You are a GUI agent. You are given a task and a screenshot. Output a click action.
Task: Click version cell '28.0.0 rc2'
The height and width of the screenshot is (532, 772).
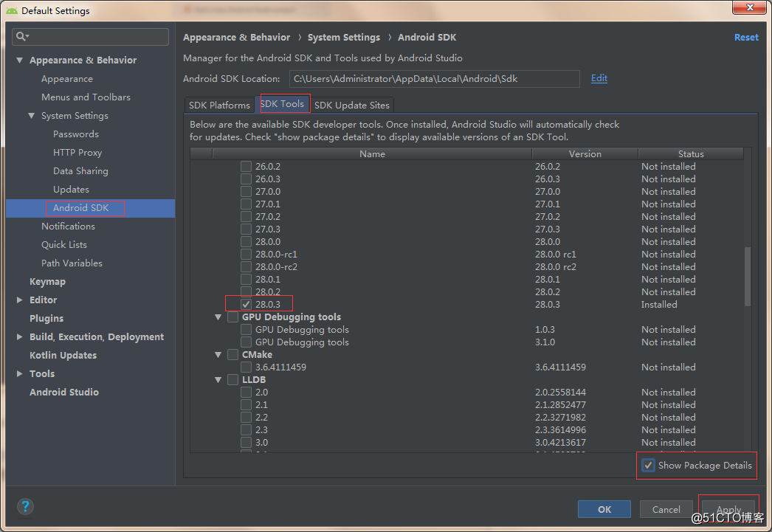555,267
